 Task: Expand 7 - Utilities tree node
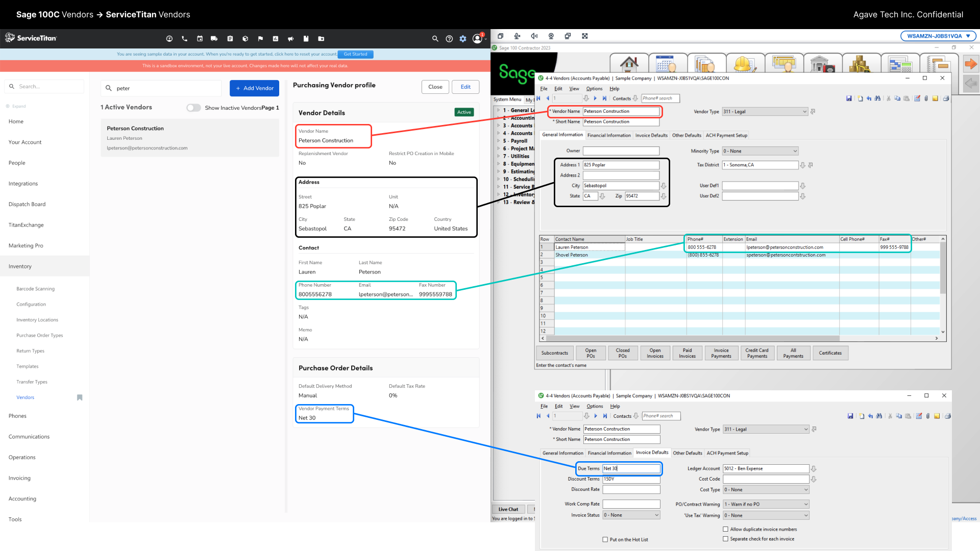(499, 156)
